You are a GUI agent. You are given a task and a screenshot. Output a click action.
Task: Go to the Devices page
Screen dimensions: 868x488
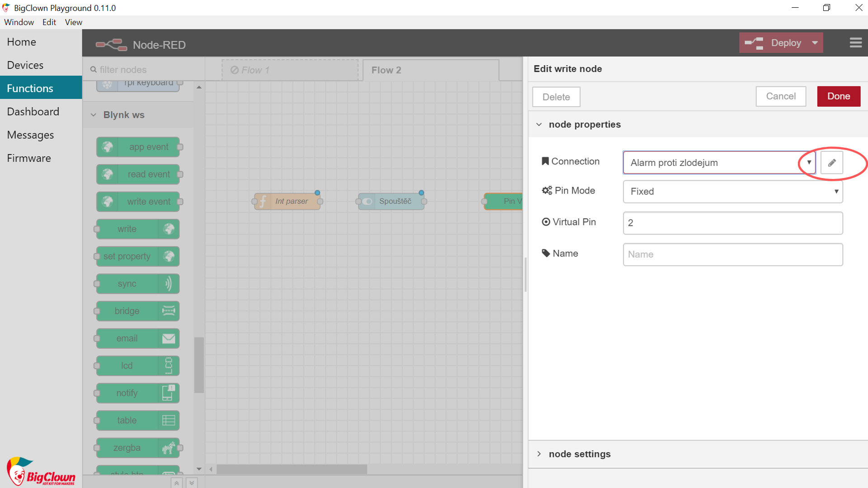(41, 65)
